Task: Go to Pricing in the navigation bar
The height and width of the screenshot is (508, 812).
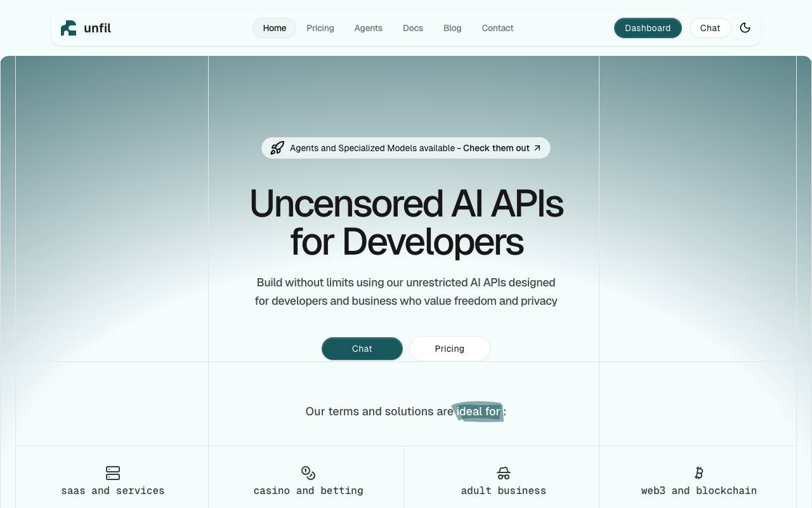Action: (320, 28)
